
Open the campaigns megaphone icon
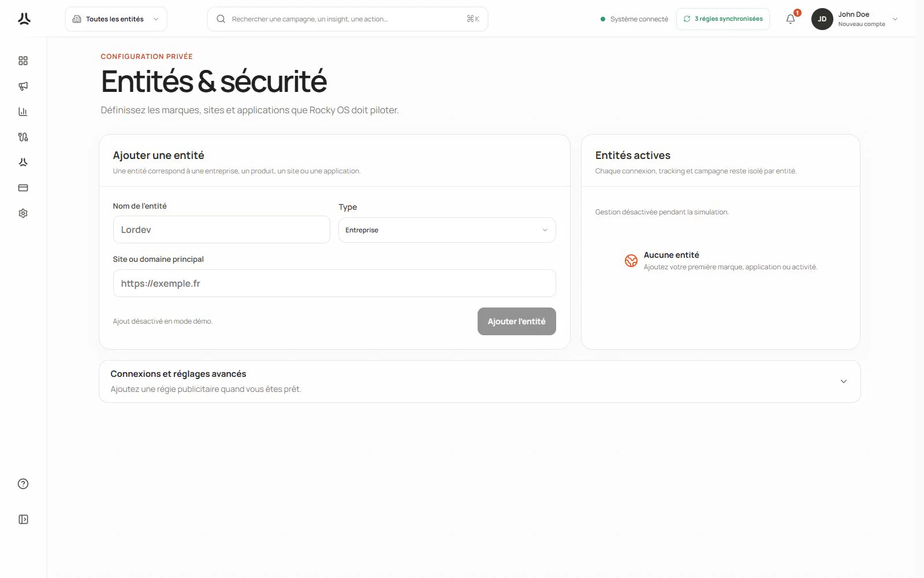click(23, 86)
